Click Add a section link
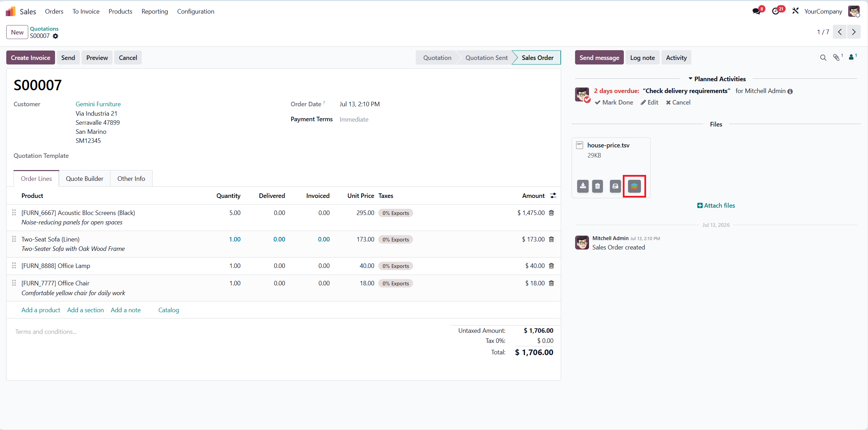This screenshot has height=430, width=868. pos(85,310)
